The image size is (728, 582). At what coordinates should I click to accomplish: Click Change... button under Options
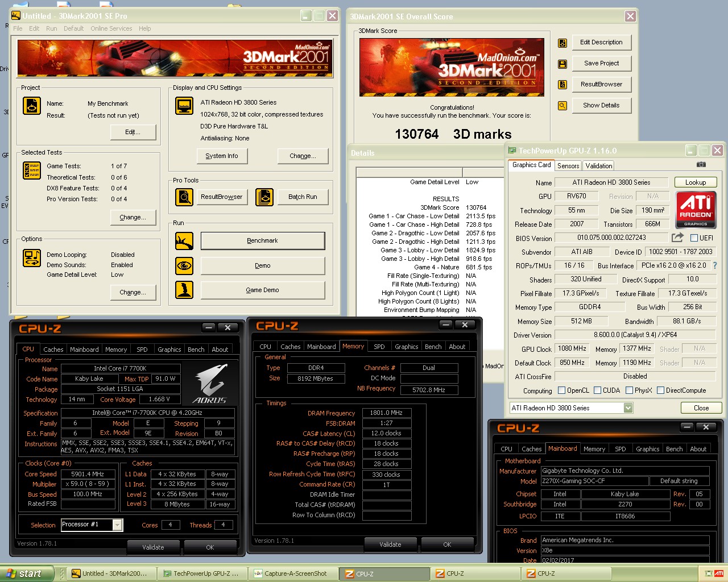[133, 293]
